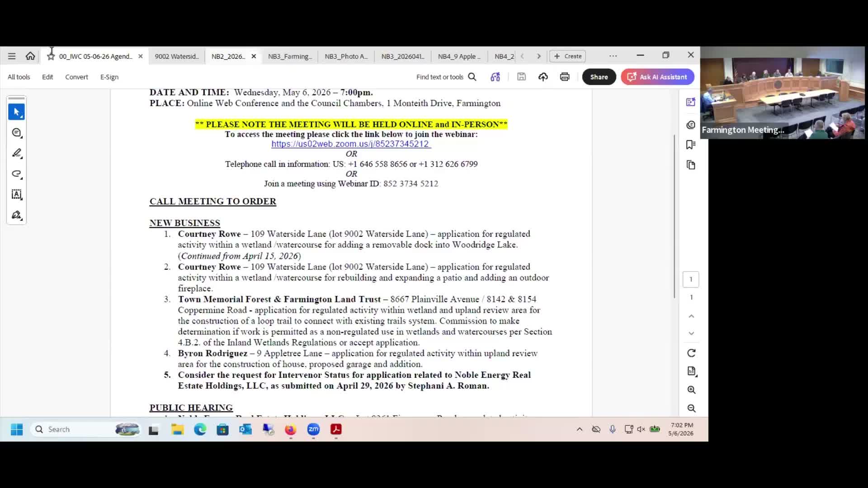This screenshot has height=488, width=868.
Task: Click the vertical document scrollbar
Action: pos(675,216)
